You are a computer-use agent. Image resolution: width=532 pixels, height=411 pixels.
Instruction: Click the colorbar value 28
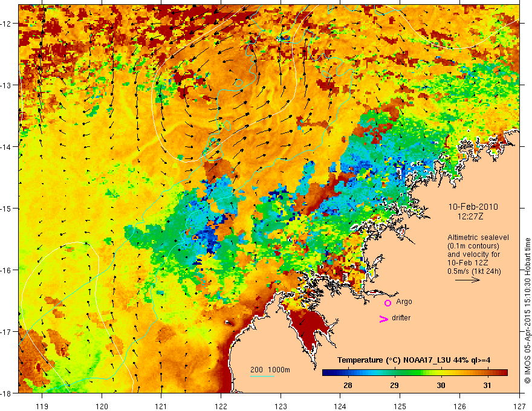[348, 385]
